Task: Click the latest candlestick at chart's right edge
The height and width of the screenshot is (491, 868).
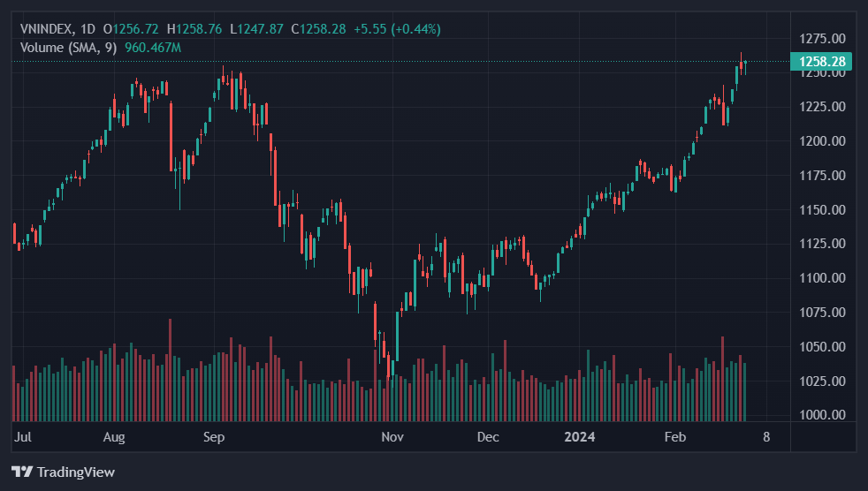Action: 746,66
